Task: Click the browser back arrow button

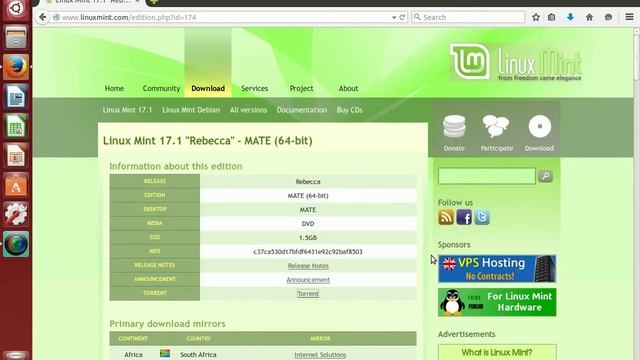Action: click(42, 17)
